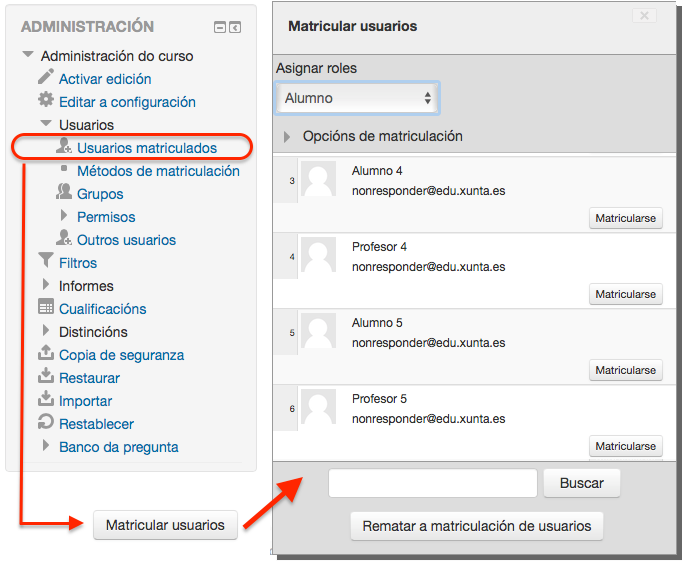Expand the Banco da pregunta arrow
Screen dimensions: 700x574
(46, 445)
